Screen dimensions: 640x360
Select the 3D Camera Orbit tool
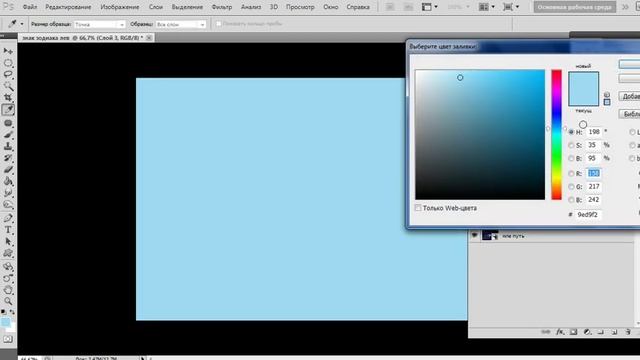[8, 278]
